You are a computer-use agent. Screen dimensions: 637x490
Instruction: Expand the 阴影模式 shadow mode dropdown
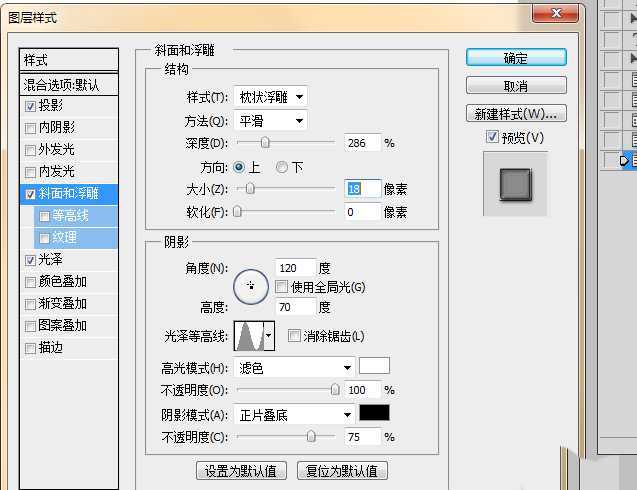294,414
